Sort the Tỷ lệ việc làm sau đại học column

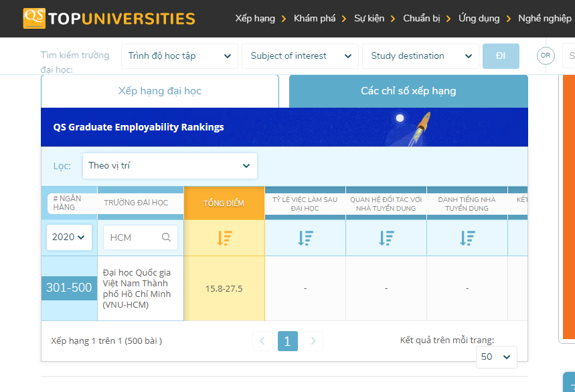(305, 237)
